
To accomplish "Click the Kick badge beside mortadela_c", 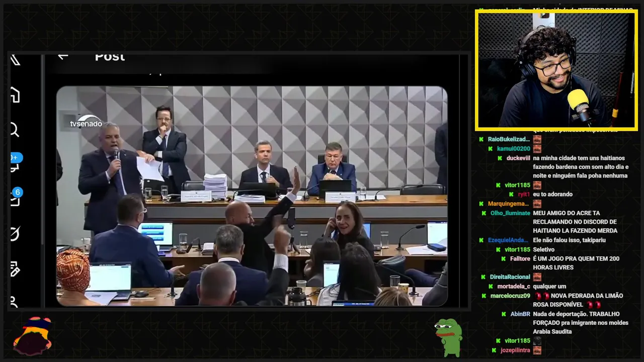I will 491,287.
